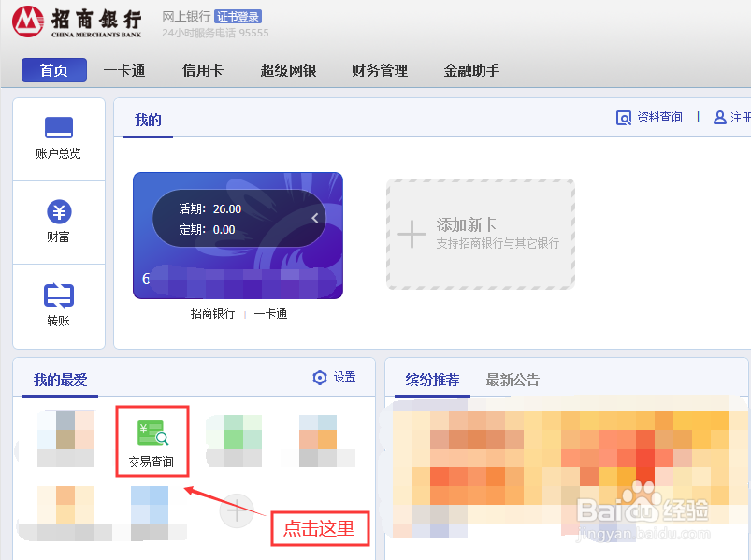Image resolution: width=751 pixels, height=560 pixels.
Task: Open the 财务管理 menu
Action: pyautogui.click(x=380, y=70)
